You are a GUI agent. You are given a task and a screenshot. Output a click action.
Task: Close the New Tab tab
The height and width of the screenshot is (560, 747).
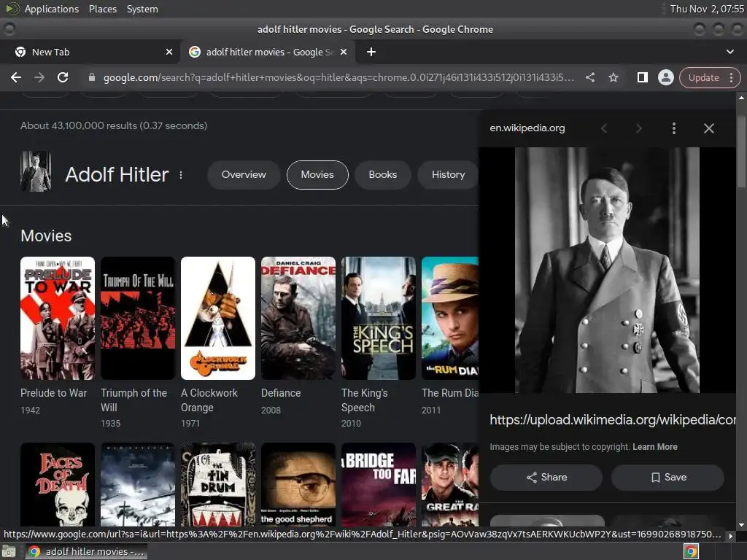169,52
